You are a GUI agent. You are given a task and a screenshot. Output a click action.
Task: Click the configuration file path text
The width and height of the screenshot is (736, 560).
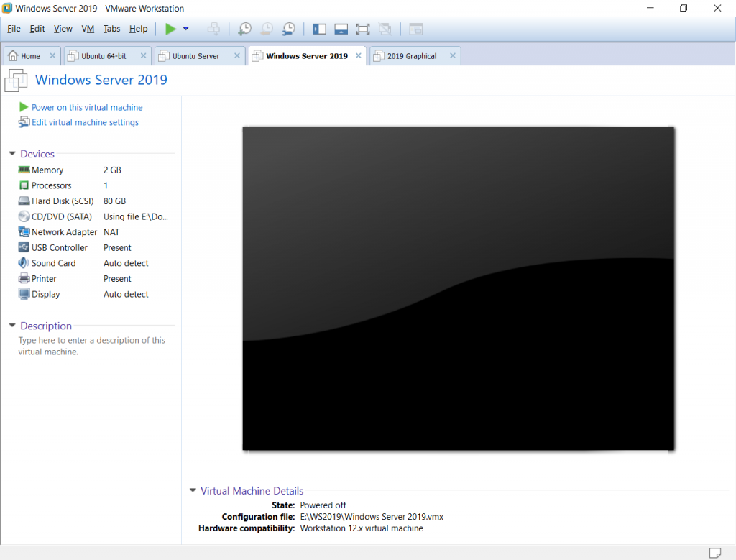372,516
